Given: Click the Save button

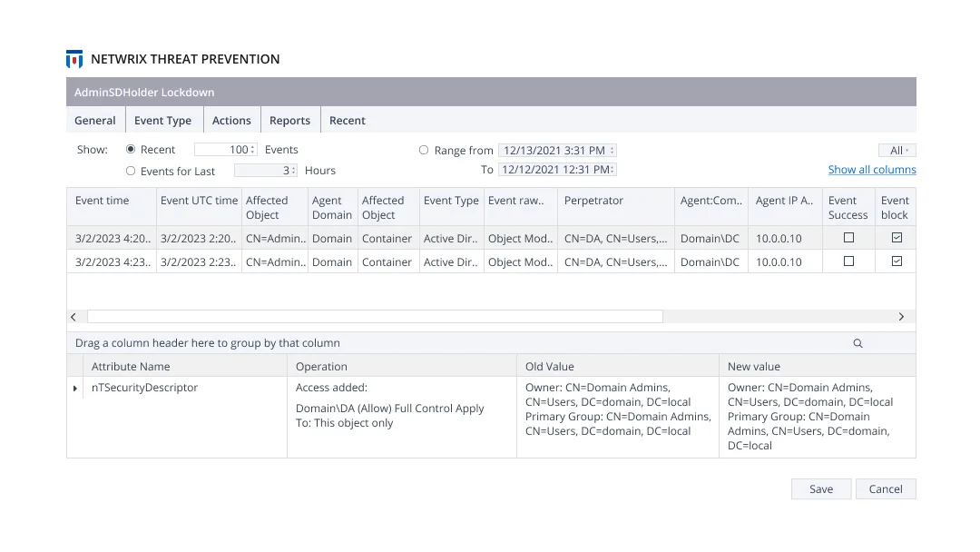Looking at the screenshot, I should [821, 488].
